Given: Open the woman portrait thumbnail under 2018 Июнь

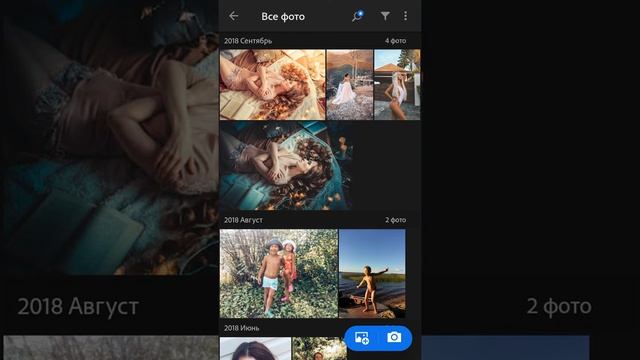Looking at the screenshot, I should coord(256,349).
